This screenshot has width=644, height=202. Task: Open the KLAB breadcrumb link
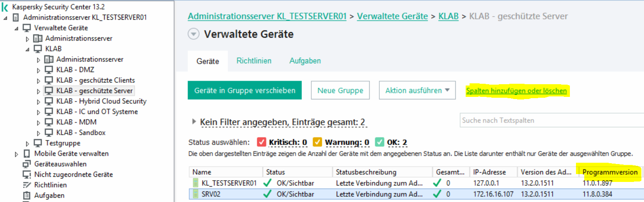click(448, 16)
